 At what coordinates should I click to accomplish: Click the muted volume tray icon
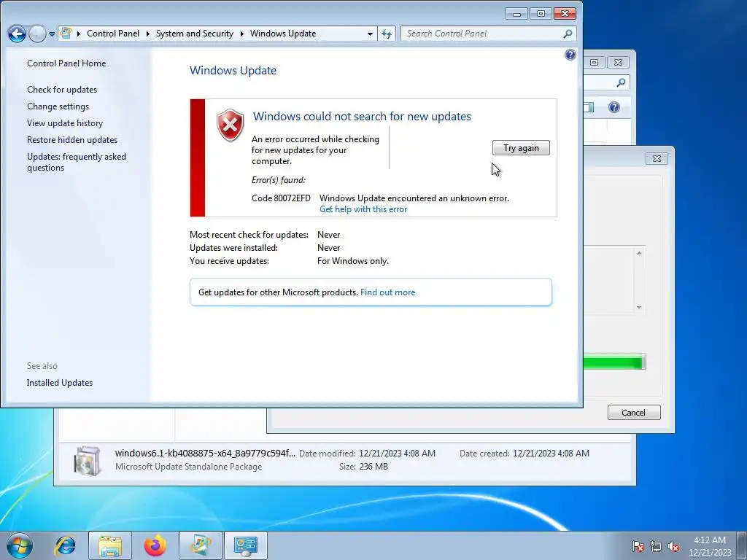pos(673,546)
